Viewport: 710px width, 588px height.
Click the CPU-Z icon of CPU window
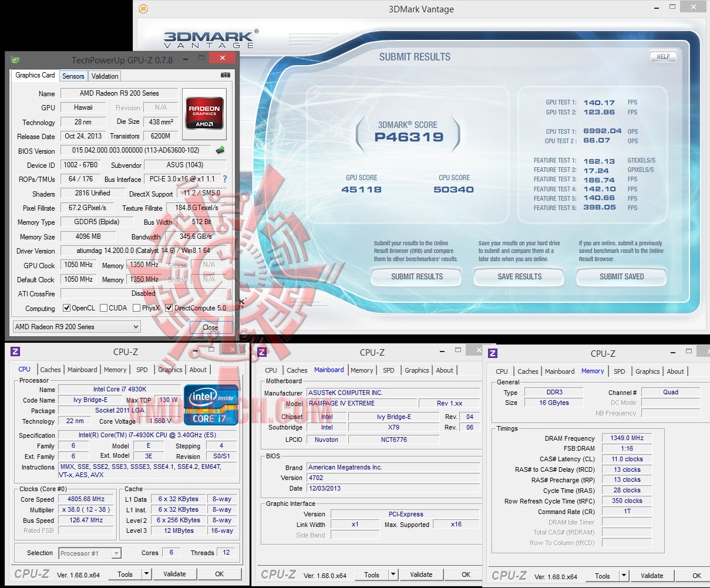(x=16, y=352)
